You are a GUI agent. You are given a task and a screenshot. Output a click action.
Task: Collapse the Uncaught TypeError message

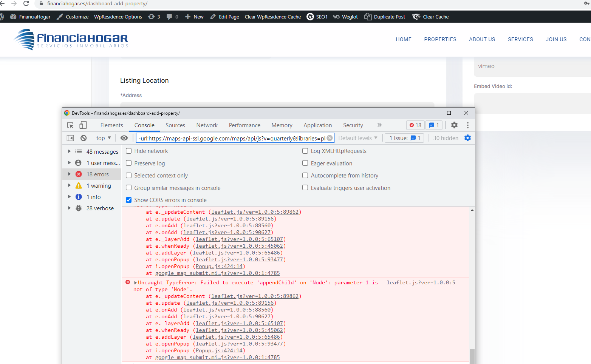click(135, 283)
